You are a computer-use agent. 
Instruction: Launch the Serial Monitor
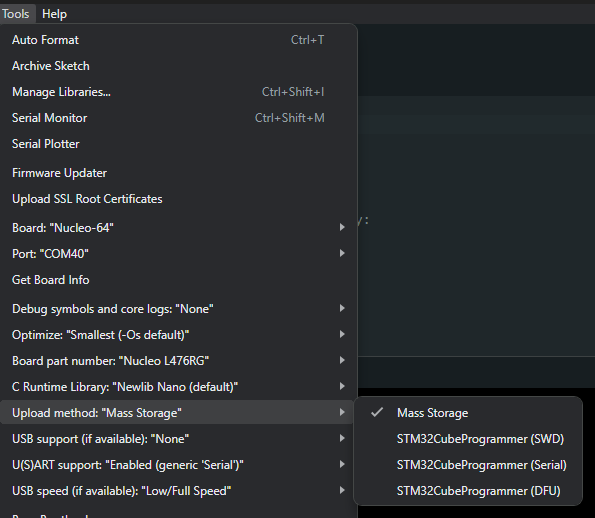point(178,118)
